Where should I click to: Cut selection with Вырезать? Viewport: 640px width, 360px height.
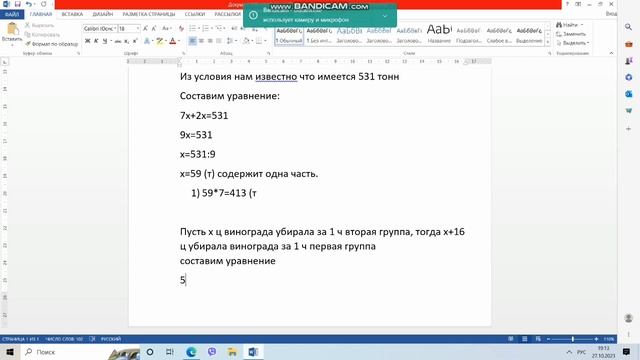coord(39,25)
